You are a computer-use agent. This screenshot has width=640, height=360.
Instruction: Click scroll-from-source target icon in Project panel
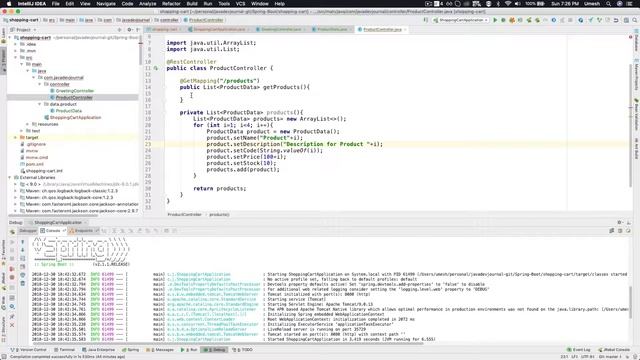click(x=120, y=30)
